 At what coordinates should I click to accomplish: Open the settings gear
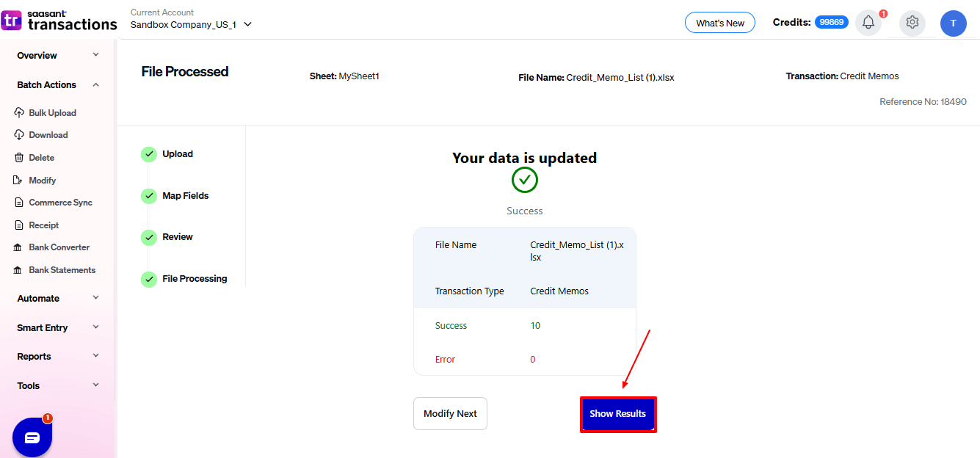pyautogui.click(x=912, y=23)
